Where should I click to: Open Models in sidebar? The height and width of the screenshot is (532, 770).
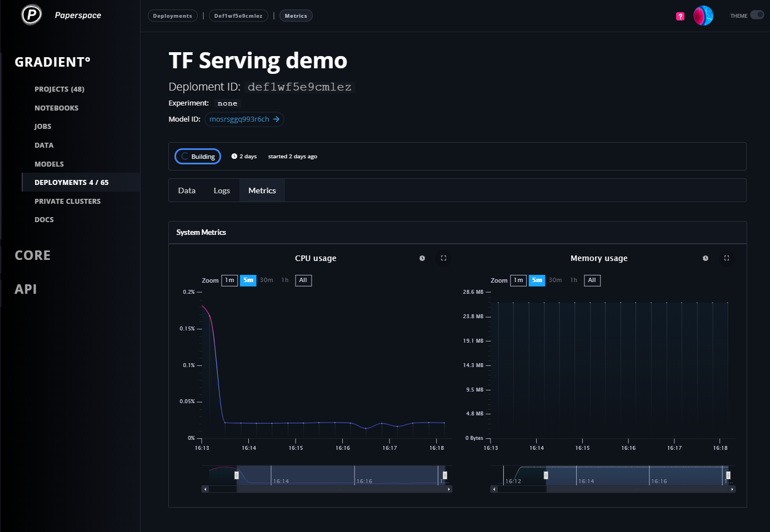[x=49, y=164]
